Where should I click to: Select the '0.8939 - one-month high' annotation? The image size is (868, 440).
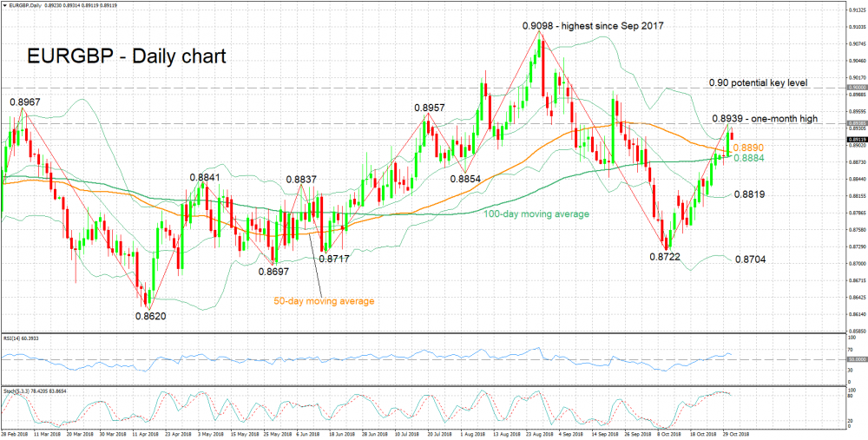pos(773,118)
